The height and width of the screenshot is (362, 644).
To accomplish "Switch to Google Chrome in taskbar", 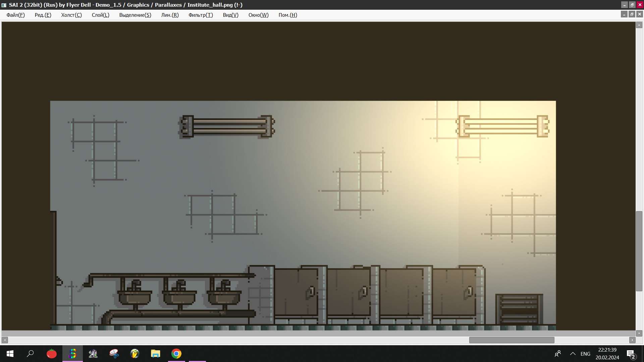I will pos(176,354).
